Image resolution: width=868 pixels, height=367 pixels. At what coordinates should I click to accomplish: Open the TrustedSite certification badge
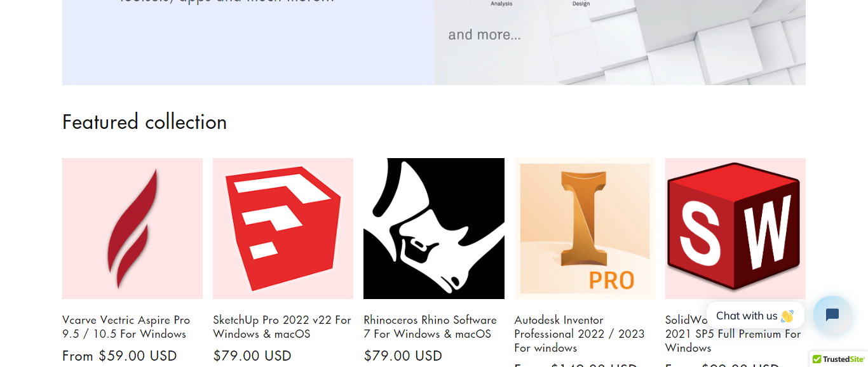click(x=839, y=359)
